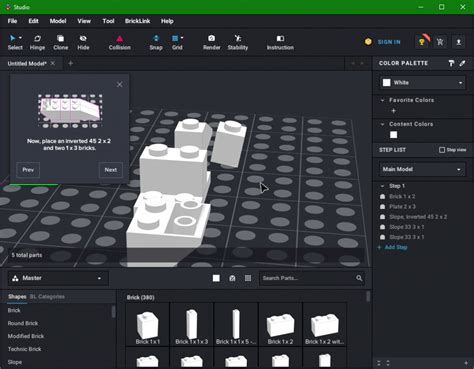
Task: Open the shopping cart icon
Action: (440, 42)
